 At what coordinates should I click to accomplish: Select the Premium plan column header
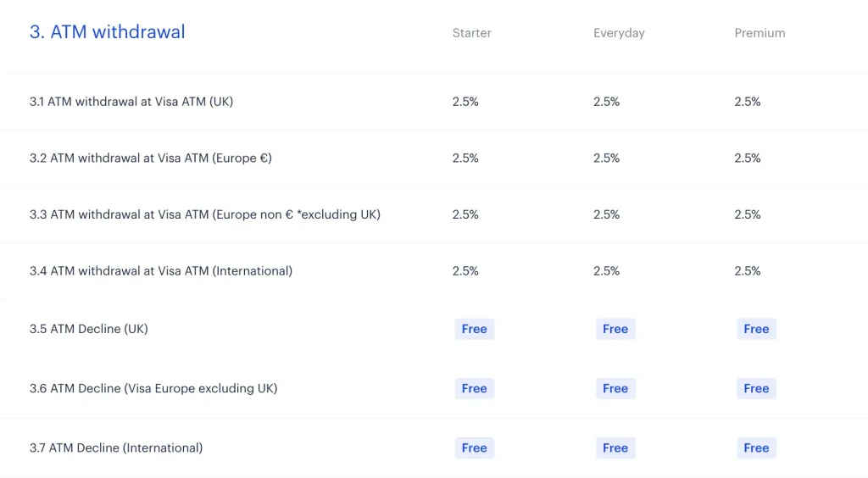point(759,33)
